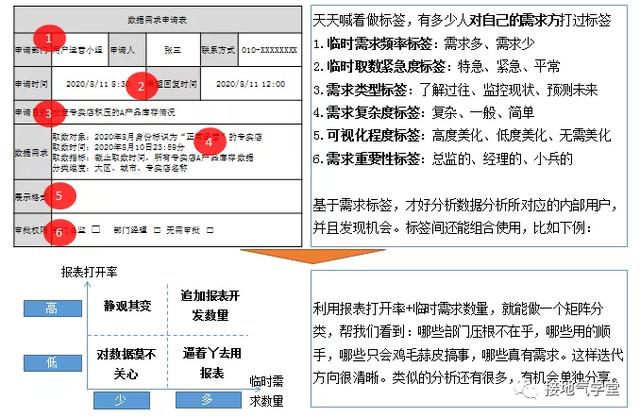Click the 申请人 label cell
640x417 pixels.
[127, 50]
